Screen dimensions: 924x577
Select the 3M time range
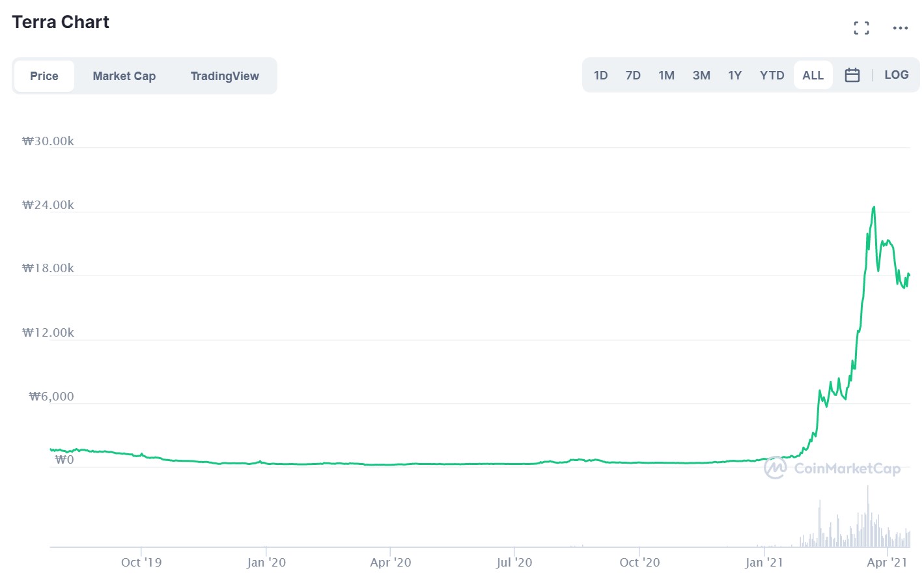click(701, 76)
